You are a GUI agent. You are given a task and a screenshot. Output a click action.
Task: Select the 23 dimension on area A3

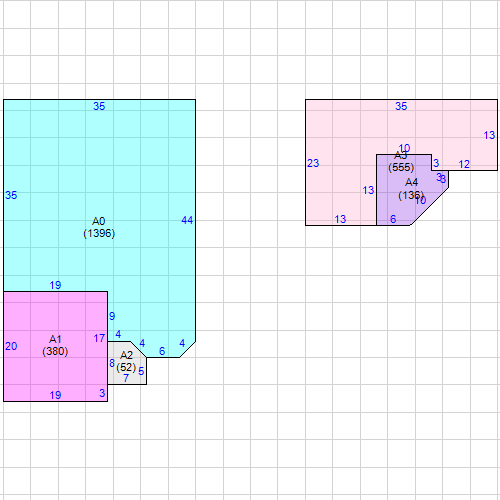tap(313, 163)
